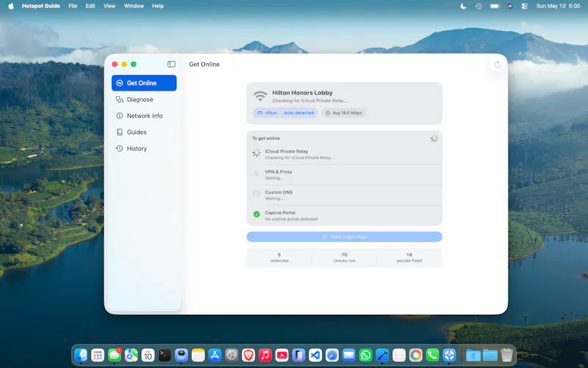Open Music from the Dock
This screenshot has height=368, width=588.
coord(265,355)
